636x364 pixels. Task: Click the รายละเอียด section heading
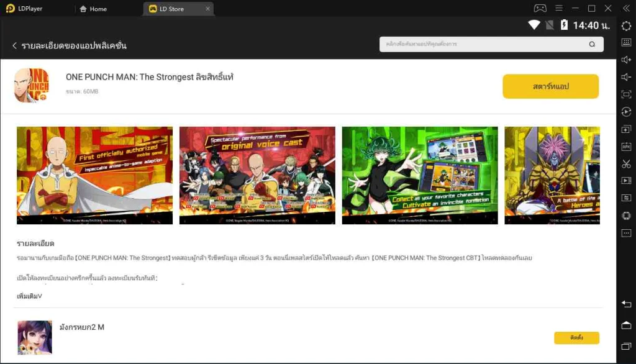click(x=35, y=243)
